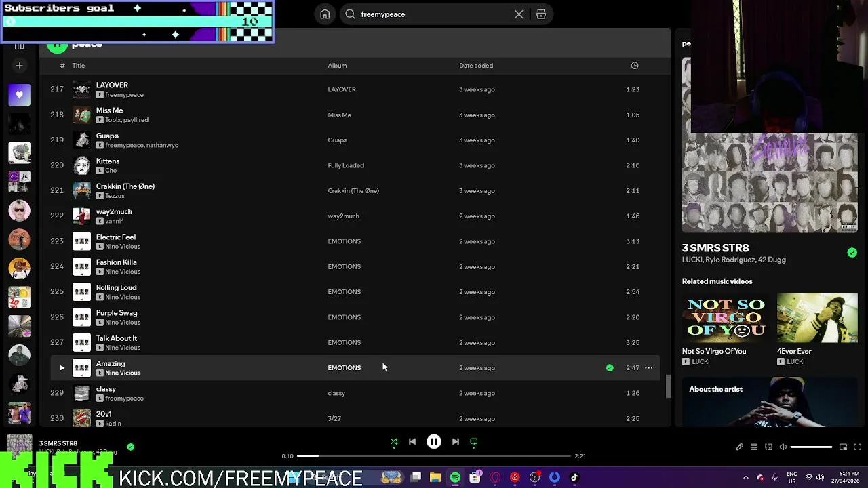This screenshot has height=488, width=868.
Task: Open Wi-Fi network tray icon
Action: coord(809,477)
